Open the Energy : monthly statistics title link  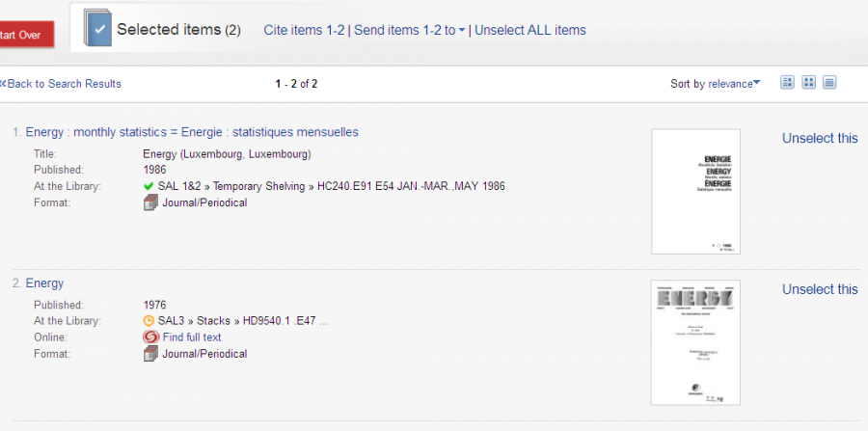click(x=192, y=132)
